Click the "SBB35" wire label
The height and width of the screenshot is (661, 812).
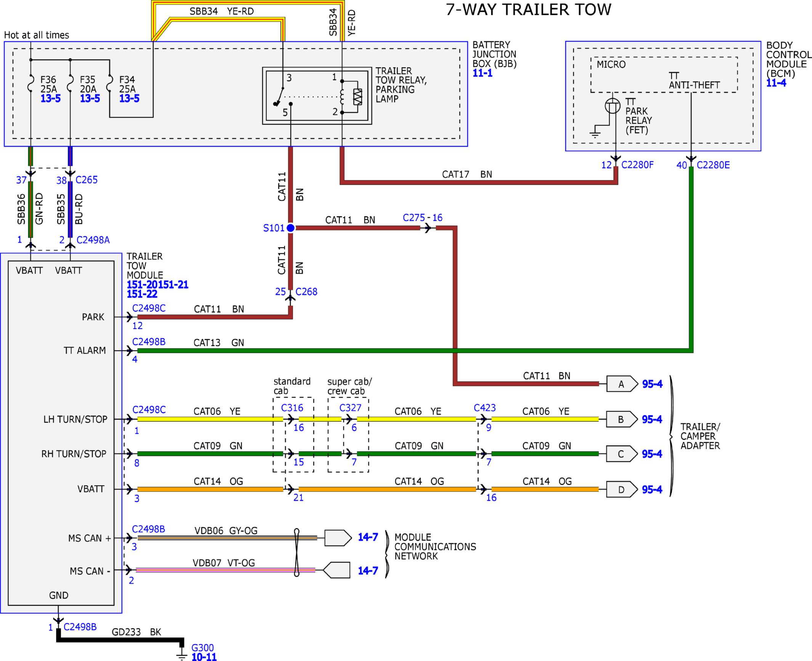point(61,209)
